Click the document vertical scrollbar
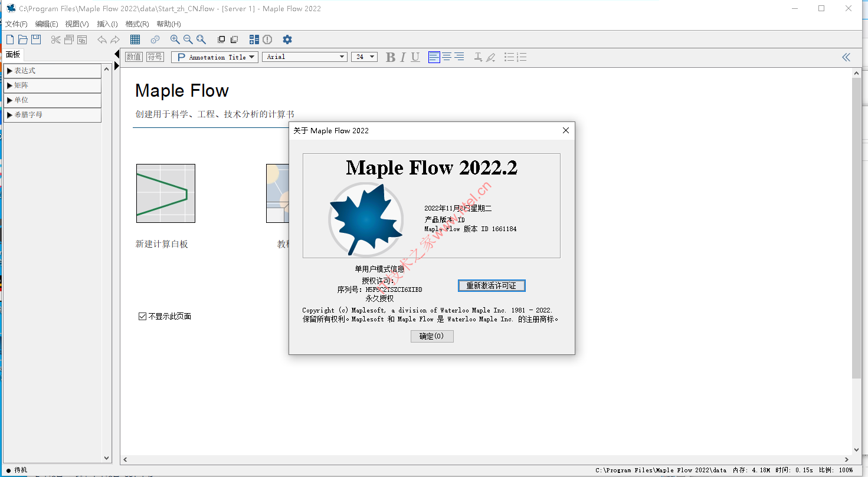The height and width of the screenshot is (477, 868). [x=857, y=227]
